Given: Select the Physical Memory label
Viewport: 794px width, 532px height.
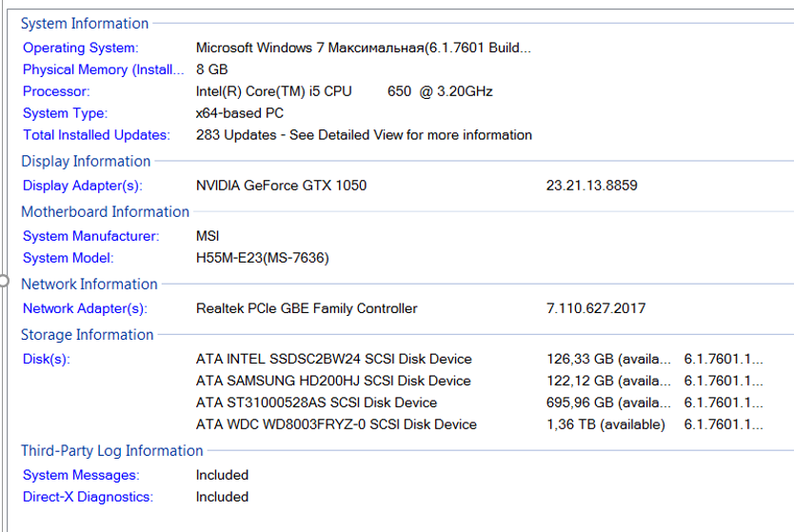Looking at the screenshot, I should click(x=103, y=69).
